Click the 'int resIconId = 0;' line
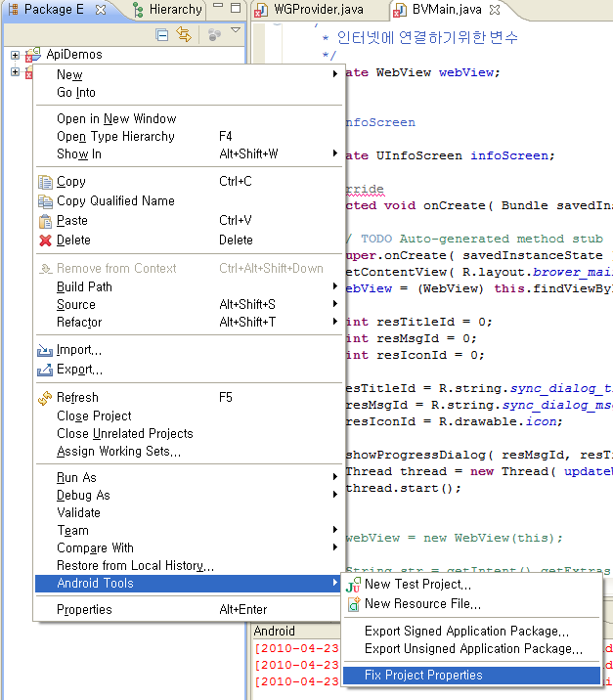 point(415,355)
